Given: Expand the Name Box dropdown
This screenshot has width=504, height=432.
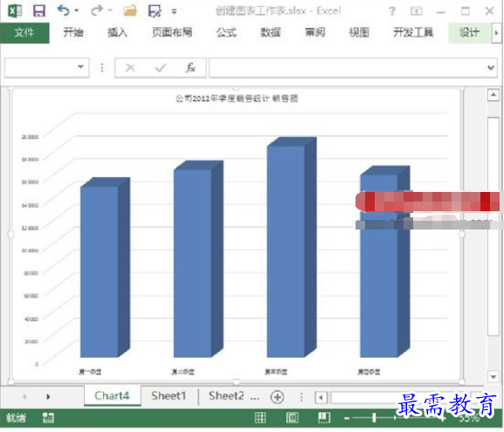Looking at the screenshot, I should [x=80, y=67].
